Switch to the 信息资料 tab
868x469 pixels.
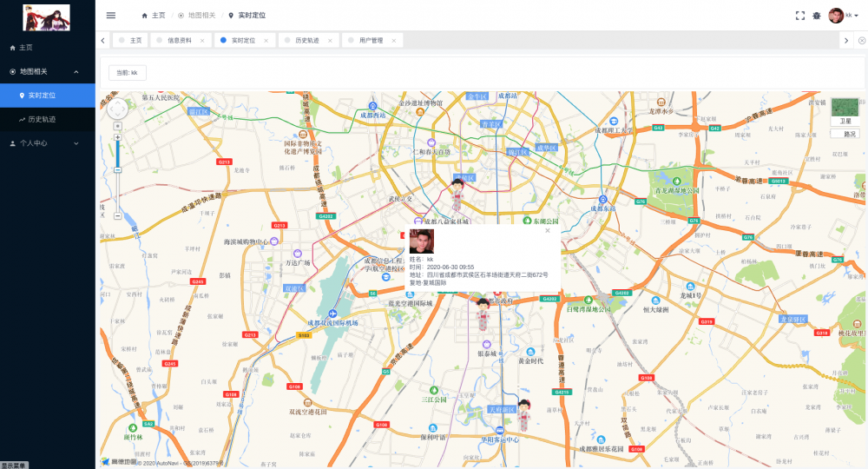pos(180,41)
